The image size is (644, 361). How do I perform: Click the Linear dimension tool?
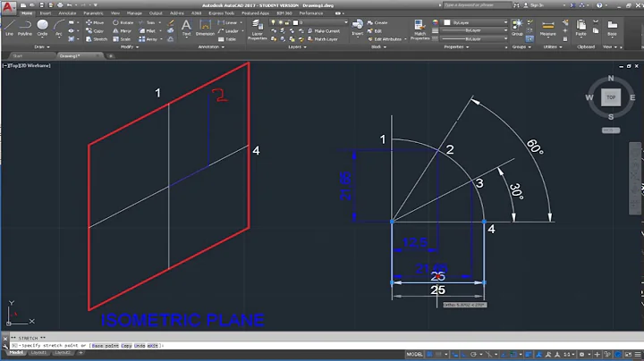point(227,22)
